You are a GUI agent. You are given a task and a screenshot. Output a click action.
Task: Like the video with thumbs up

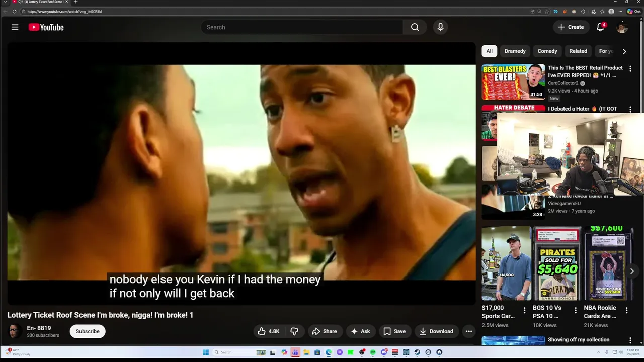tap(268, 331)
